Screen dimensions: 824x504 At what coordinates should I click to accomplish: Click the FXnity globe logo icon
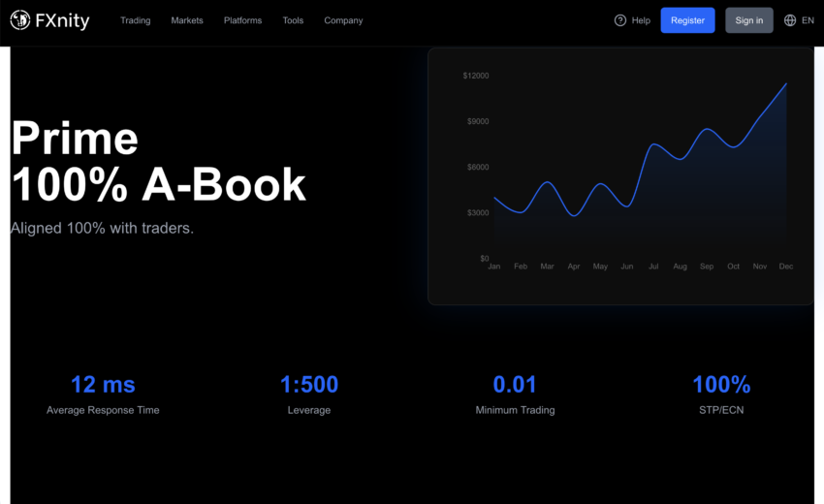coord(19,20)
